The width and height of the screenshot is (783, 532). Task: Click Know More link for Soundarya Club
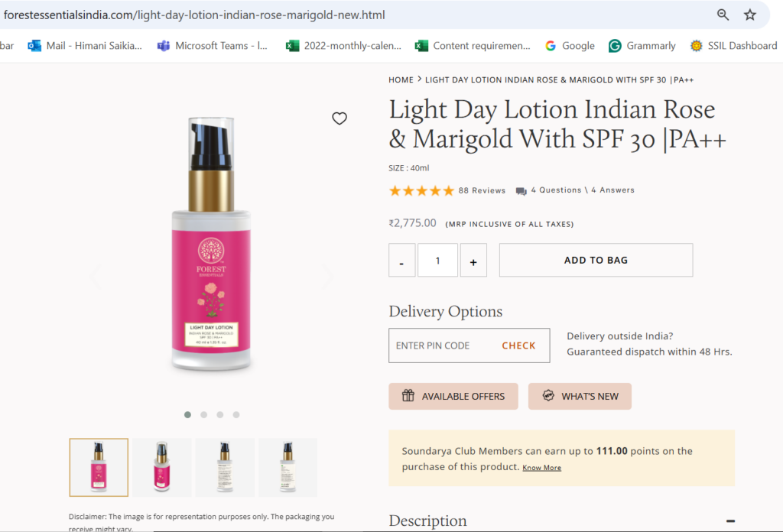point(541,468)
